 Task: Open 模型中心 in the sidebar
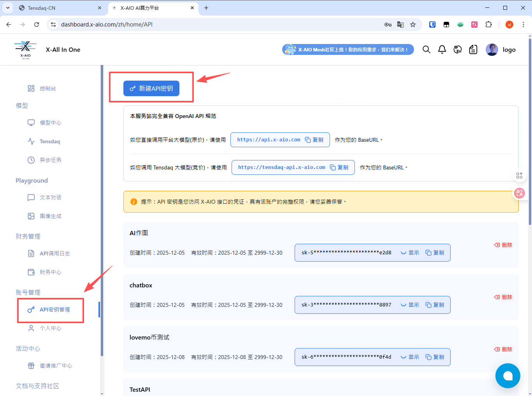click(44, 123)
